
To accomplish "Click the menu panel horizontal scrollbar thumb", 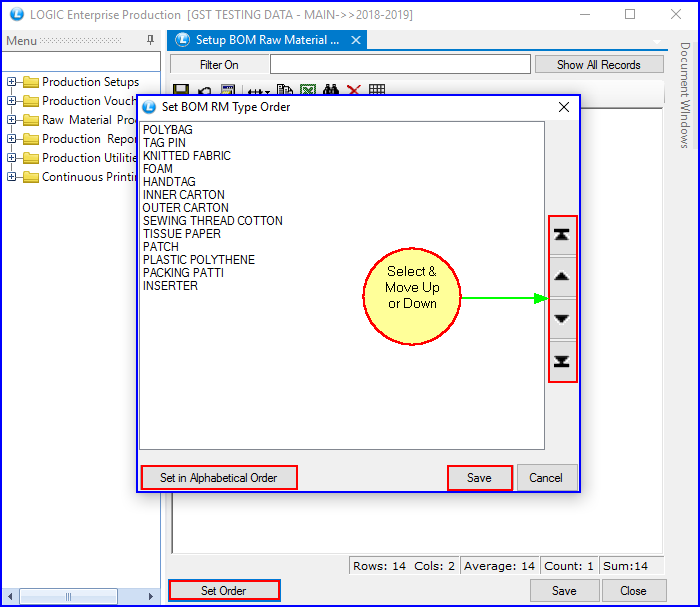I will tap(69, 596).
